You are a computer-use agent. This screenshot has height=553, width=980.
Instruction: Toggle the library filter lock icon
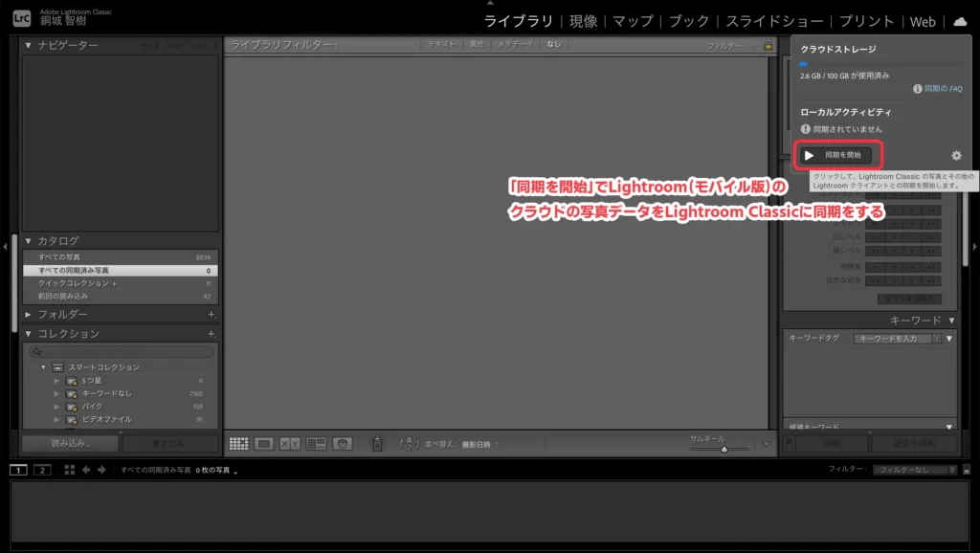point(768,45)
